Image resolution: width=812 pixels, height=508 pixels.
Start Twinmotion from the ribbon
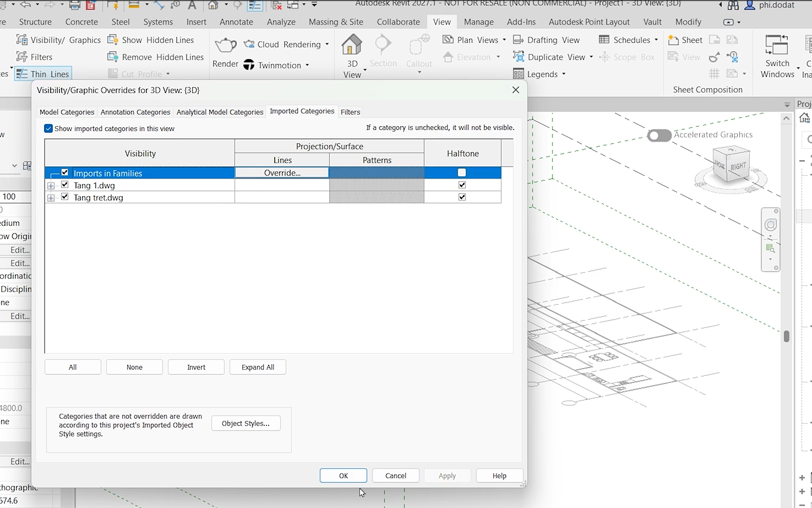[x=276, y=65]
